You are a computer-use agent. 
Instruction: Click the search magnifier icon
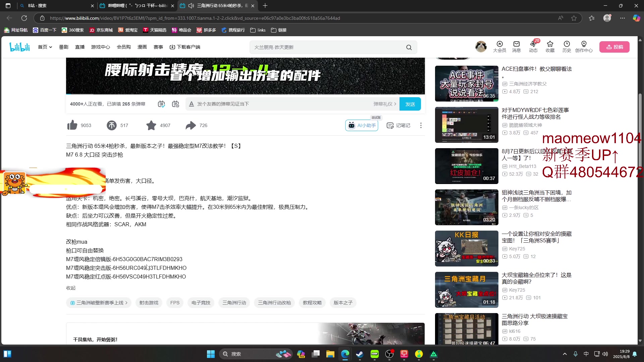click(409, 47)
